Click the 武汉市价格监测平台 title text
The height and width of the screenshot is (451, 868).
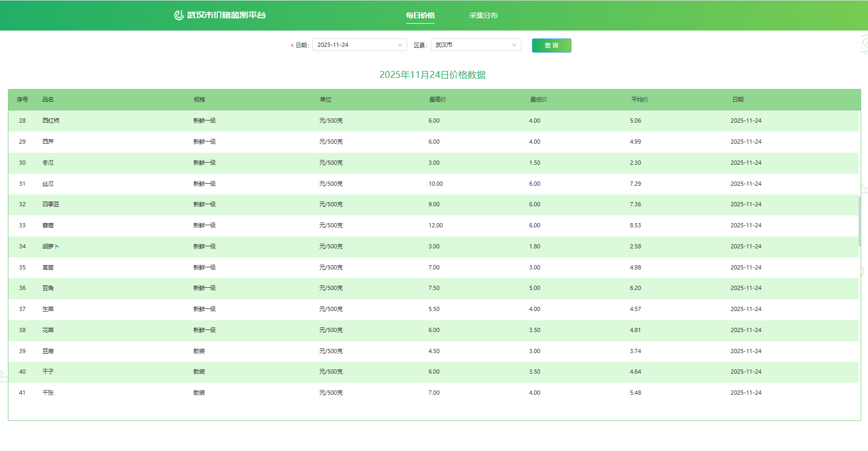pyautogui.click(x=226, y=15)
